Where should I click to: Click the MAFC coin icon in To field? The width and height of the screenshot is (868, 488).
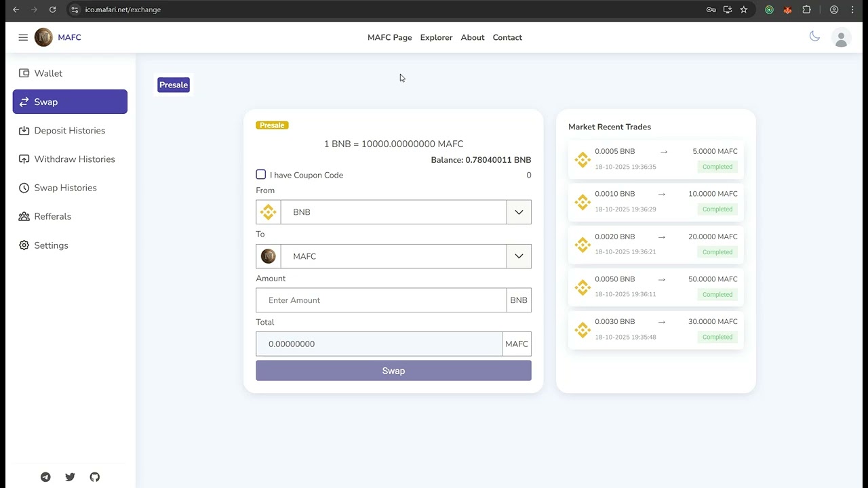(x=269, y=256)
